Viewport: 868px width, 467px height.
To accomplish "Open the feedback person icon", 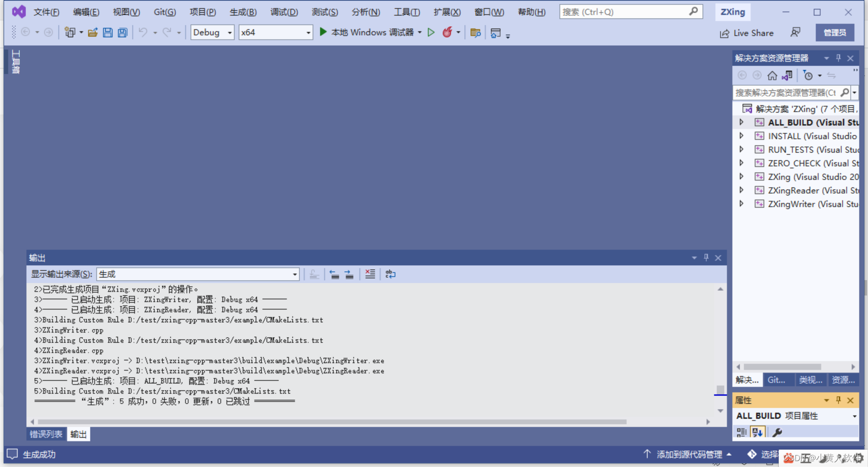I will coord(795,32).
